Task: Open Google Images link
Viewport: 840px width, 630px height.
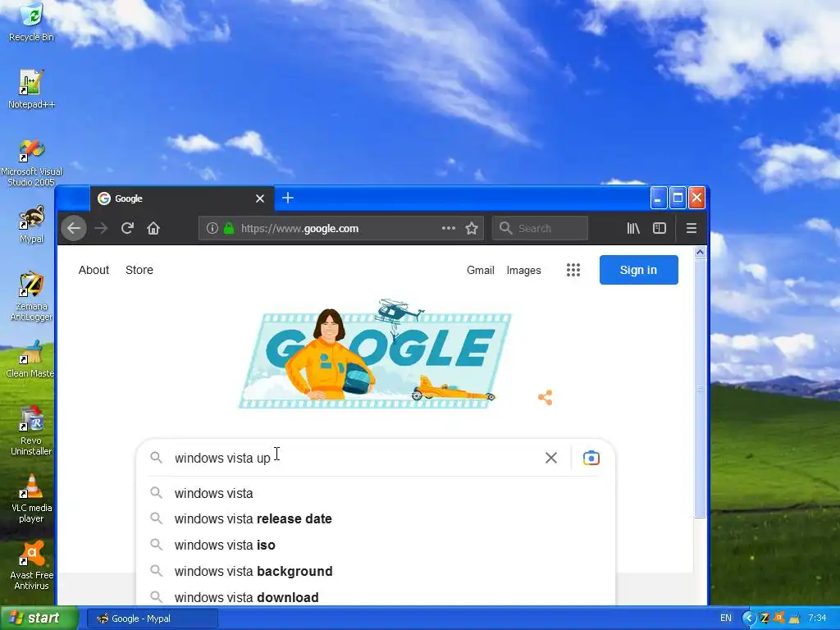Action: tap(524, 271)
